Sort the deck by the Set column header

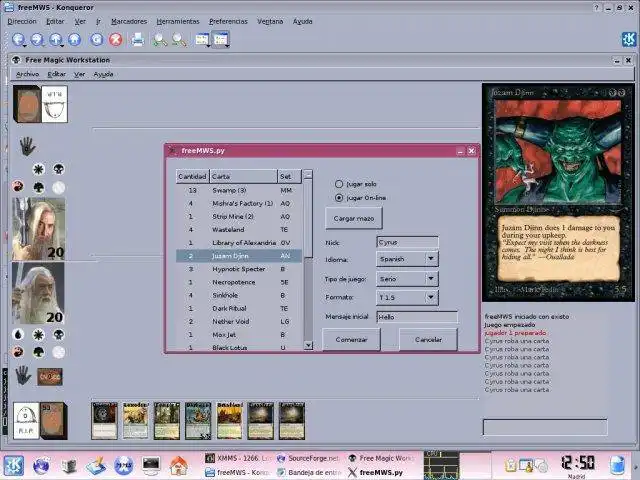coord(289,176)
